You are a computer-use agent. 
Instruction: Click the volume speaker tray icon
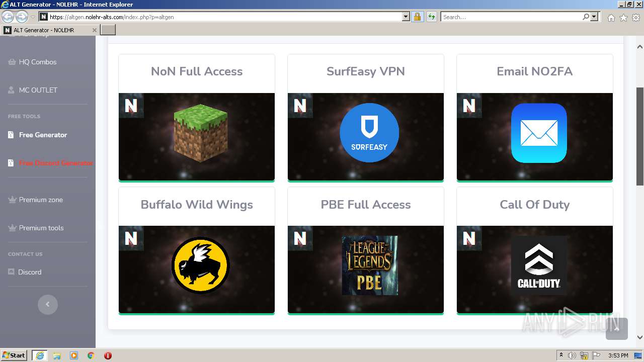[x=572, y=355]
